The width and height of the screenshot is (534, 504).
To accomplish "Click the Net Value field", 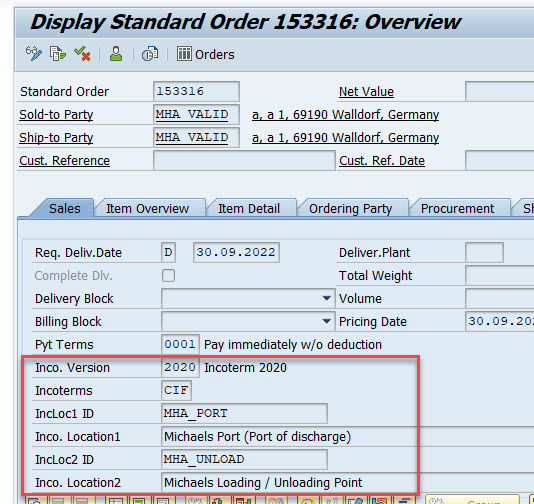I will click(500, 91).
